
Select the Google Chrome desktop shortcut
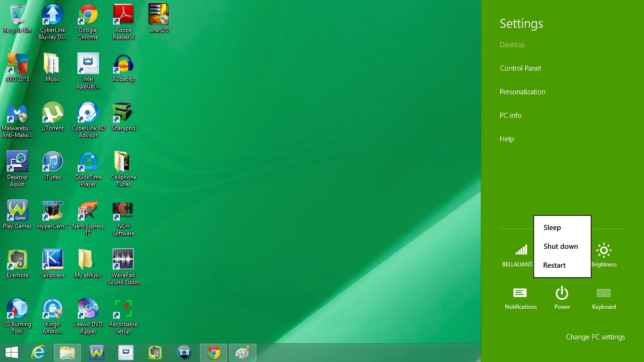88,22
